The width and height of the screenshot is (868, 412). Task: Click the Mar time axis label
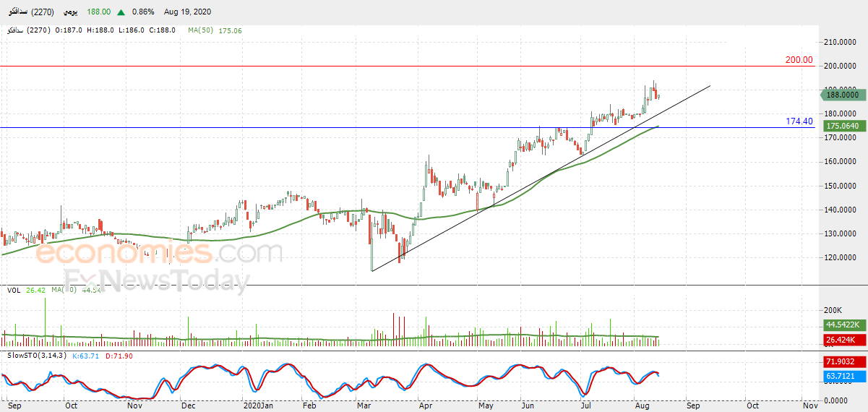click(x=364, y=405)
